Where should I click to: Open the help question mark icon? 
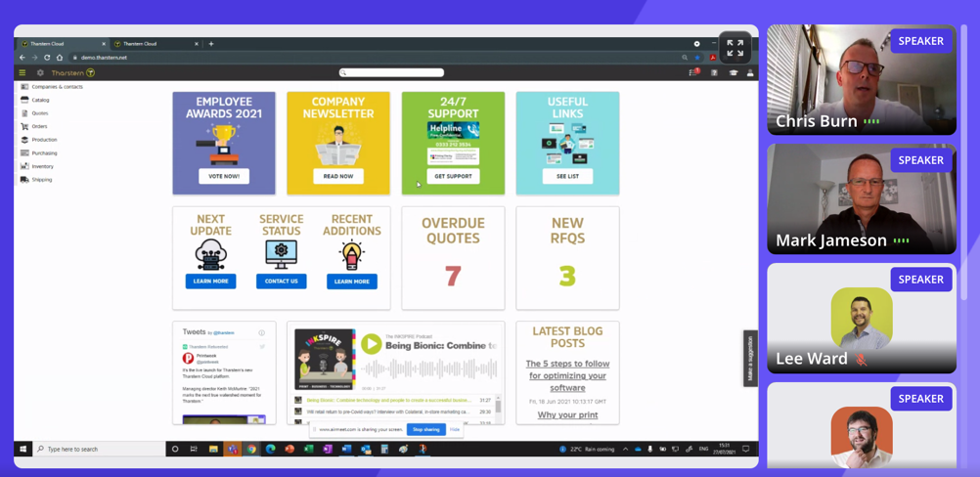[714, 72]
